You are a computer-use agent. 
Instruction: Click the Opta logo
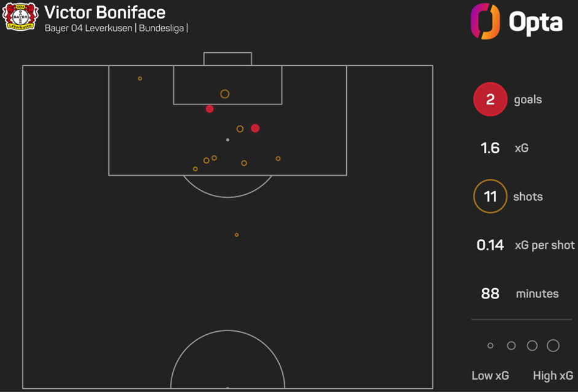[x=517, y=22]
